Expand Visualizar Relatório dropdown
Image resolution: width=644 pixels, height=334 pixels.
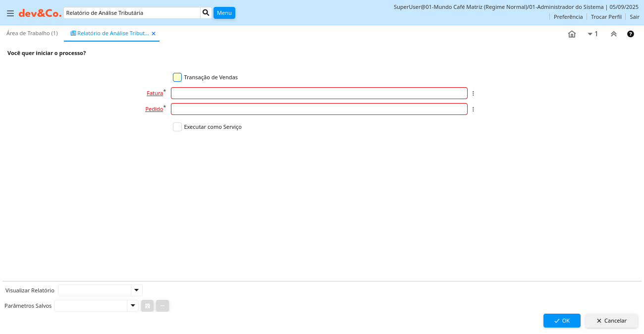point(136,290)
